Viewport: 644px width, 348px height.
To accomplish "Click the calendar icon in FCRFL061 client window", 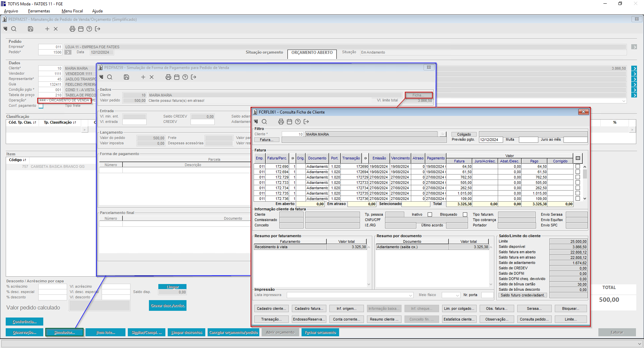I will 289,122.
